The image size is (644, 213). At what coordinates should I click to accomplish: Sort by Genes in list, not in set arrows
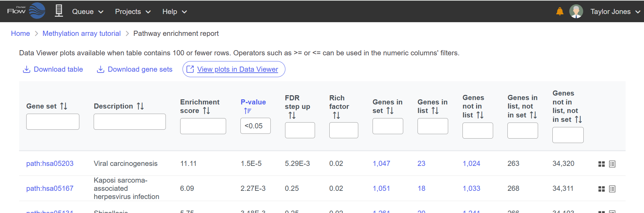(533, 115)
